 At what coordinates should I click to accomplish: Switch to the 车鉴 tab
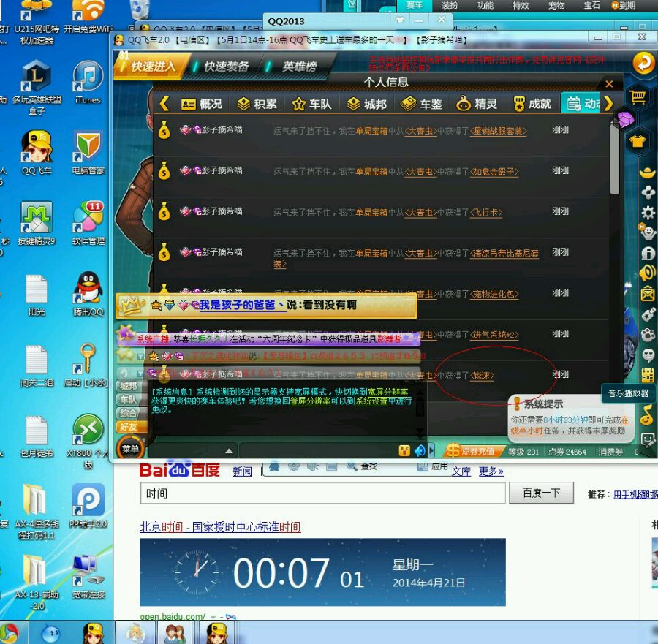tap(421, 104)
